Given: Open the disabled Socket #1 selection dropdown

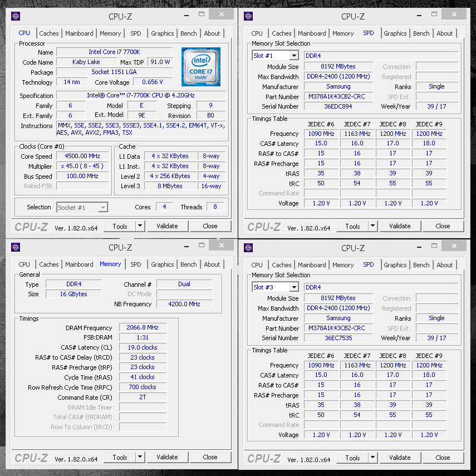Looking at the screenshot, I should pyautogui.click(x=82, y=207).
